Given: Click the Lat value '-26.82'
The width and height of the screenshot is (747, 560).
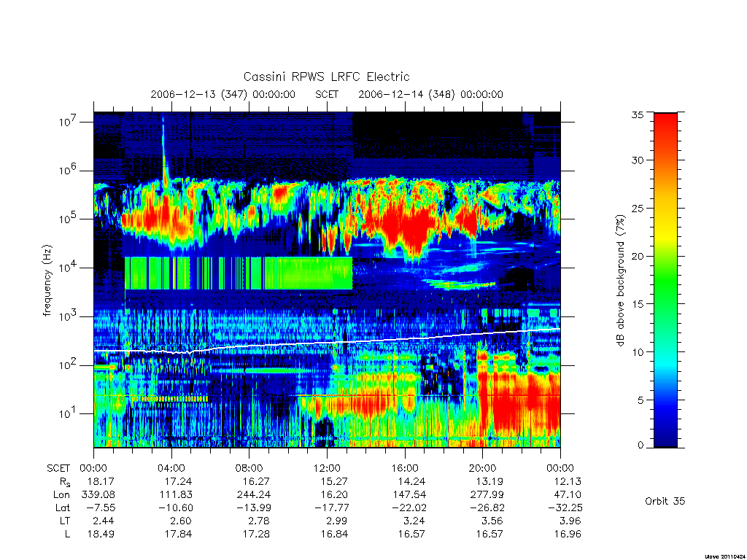Looking at the screenshot, I should click(x=487, y=507).
